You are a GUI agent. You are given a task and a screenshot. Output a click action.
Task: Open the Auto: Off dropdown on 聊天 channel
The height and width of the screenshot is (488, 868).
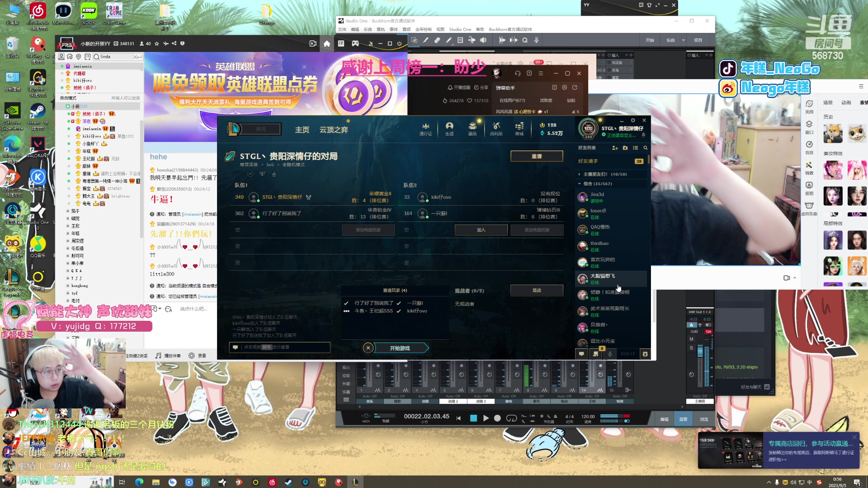[537, 396]
